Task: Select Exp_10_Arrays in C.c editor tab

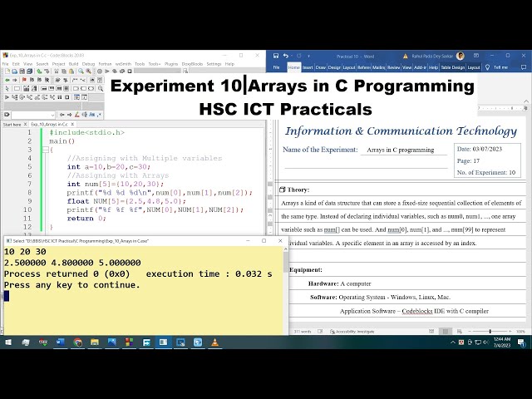Action: pyautogui.click(x=49, y=125)
